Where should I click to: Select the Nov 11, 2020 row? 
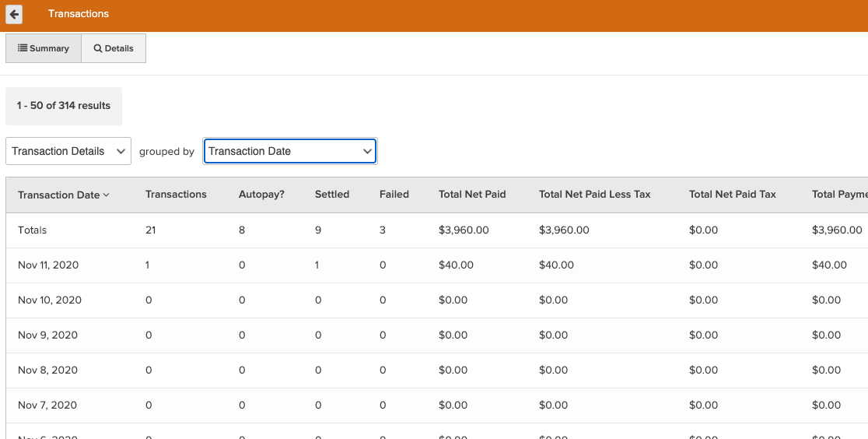coord(48,265)
